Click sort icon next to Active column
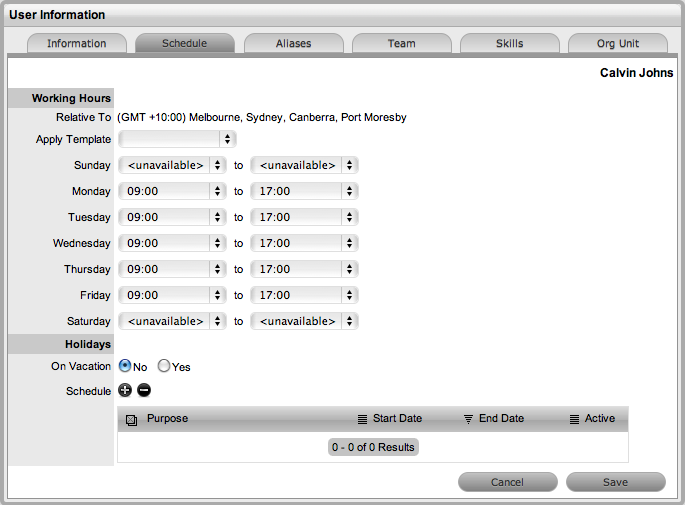The height and width of the screenshot is (505, 685). click(574, 419)
